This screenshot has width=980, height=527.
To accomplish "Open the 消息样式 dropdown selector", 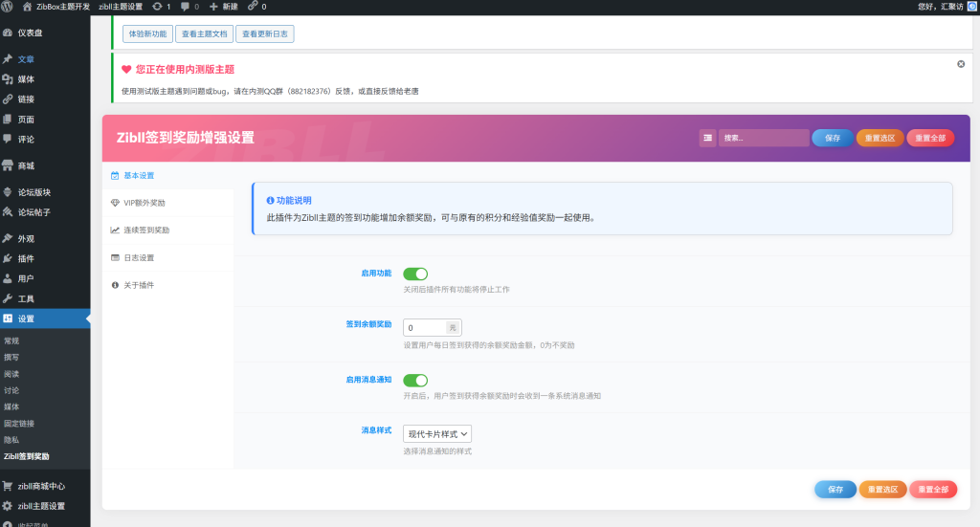I will [x=431, y=434].
